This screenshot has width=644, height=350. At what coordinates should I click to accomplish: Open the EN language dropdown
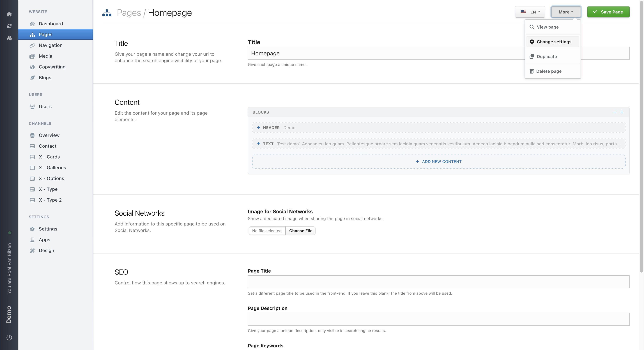(x=530, y=12)
